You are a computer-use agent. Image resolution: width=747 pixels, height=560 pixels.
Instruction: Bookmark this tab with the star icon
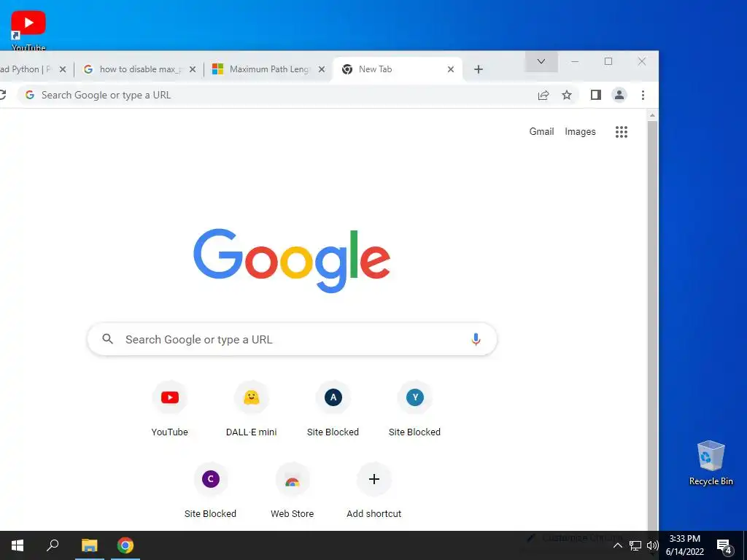pos(566,96)
